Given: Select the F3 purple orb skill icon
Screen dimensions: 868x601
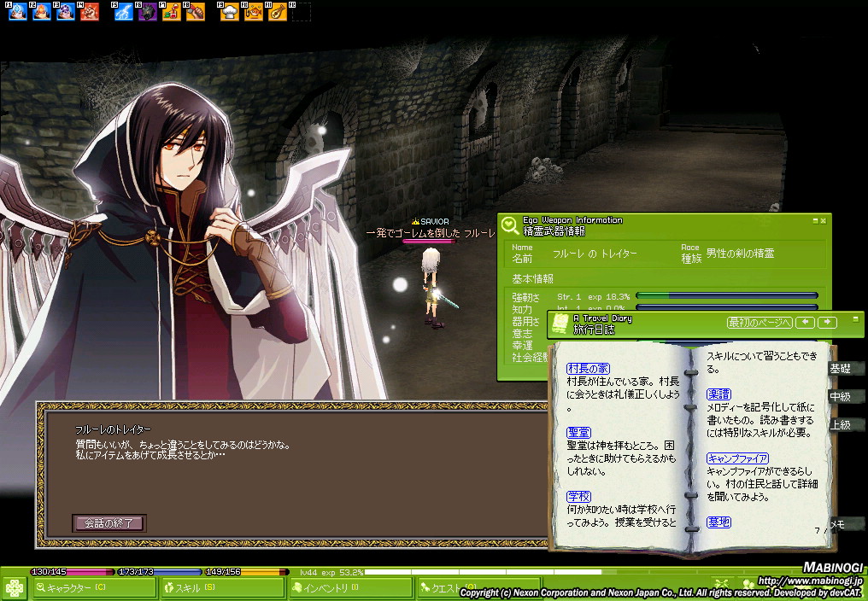Looking at the screenshot, I should 66,12.
